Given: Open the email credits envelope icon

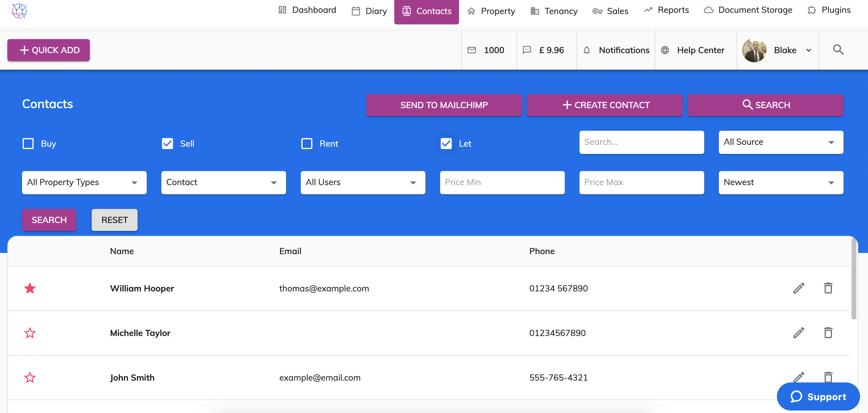Looking at the screenshot, I should (x=471, y=50).
